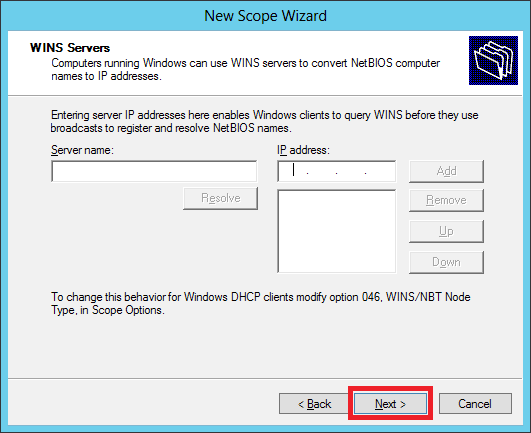Viewport: 531px width, 433px height.
Task: Click inside the empty WINS server list box
Action: [x=337, y=231]
